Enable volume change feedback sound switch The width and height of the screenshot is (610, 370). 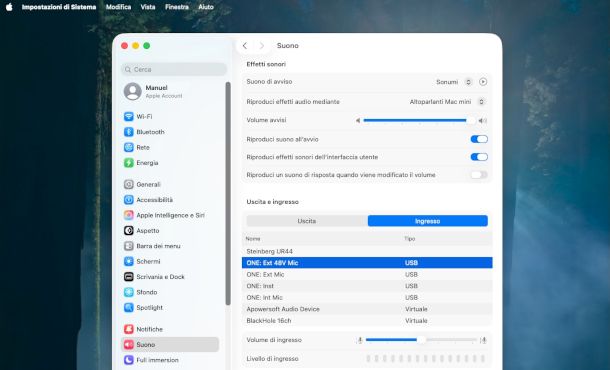coord(479,175)
